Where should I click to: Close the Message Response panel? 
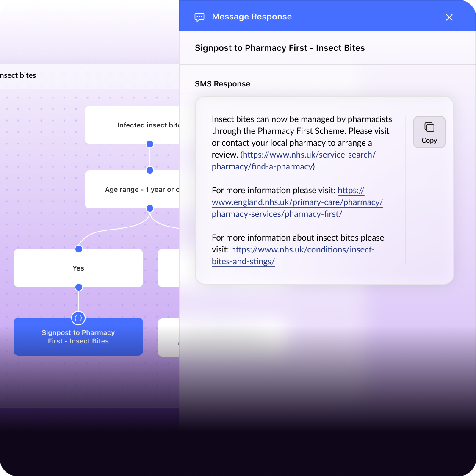click(449, 17)
